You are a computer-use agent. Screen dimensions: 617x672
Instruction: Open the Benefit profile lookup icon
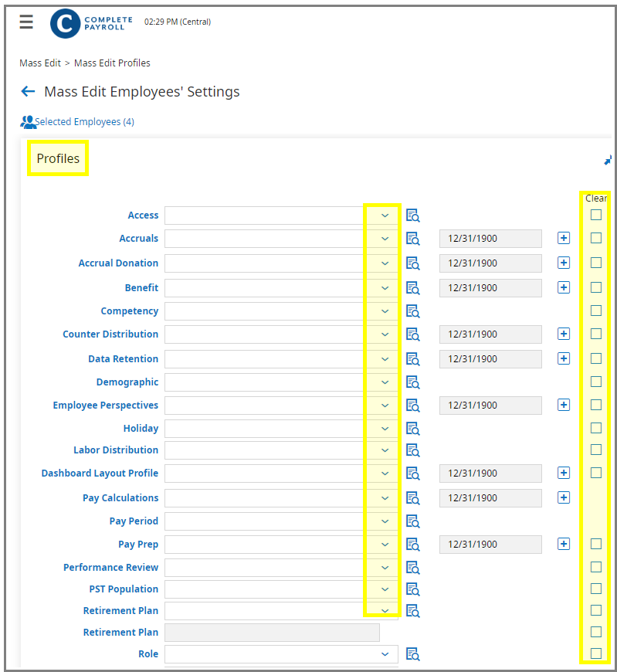[412, 288]
